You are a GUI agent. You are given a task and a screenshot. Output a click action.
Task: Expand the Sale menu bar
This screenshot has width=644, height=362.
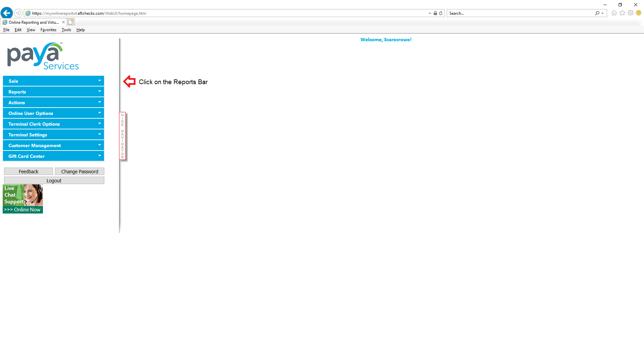point(53,81)
